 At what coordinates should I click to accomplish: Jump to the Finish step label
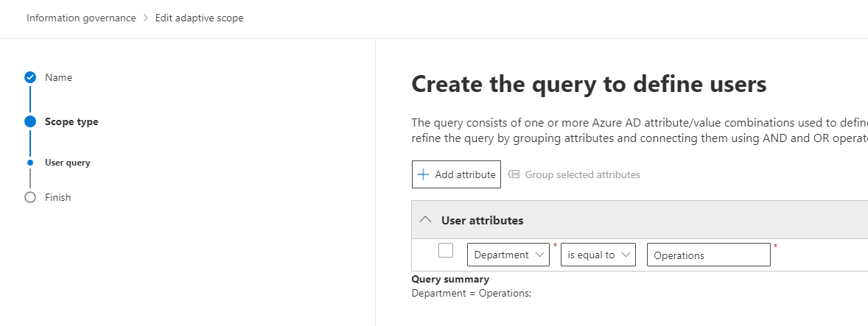point(57,197)
